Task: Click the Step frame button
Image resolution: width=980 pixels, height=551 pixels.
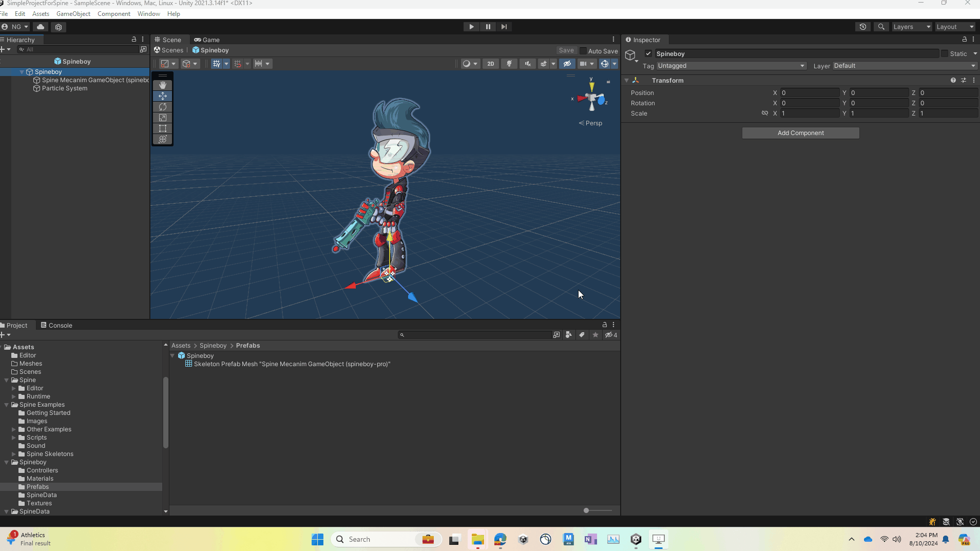Action: [x=504, y=27]
